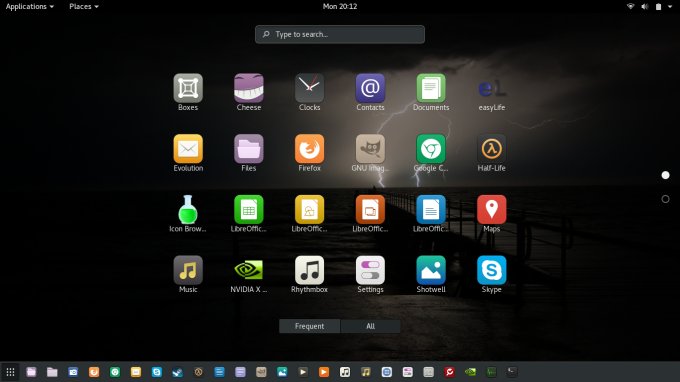This screenshot has height=382, width=680.
Task: Launch Shotwell from the app grid
Action: [431, 271]
